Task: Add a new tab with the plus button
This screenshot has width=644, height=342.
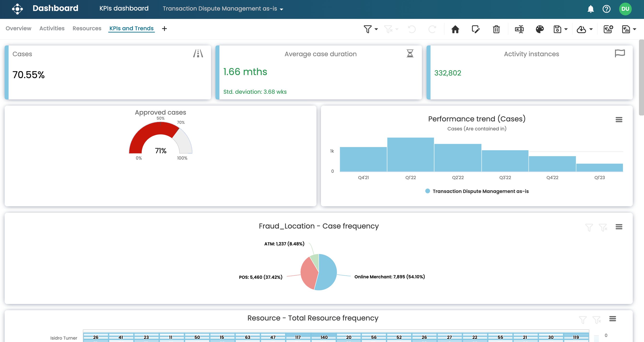Action: tap(165, 29)
